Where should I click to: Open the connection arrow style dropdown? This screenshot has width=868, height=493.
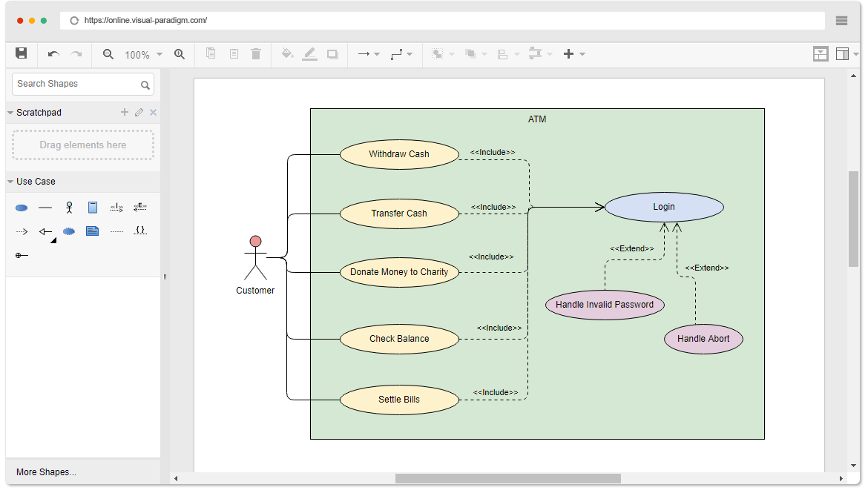(x=377, y=53)
